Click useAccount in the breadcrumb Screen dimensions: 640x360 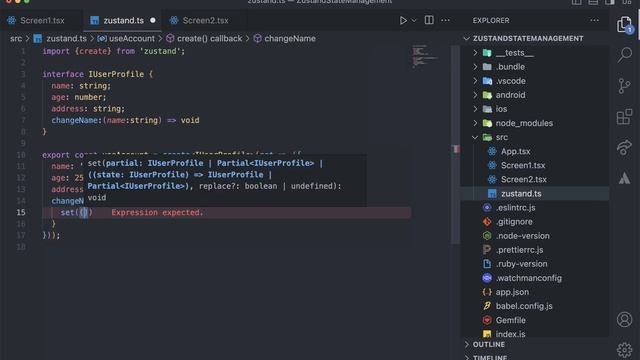(132, 38)
